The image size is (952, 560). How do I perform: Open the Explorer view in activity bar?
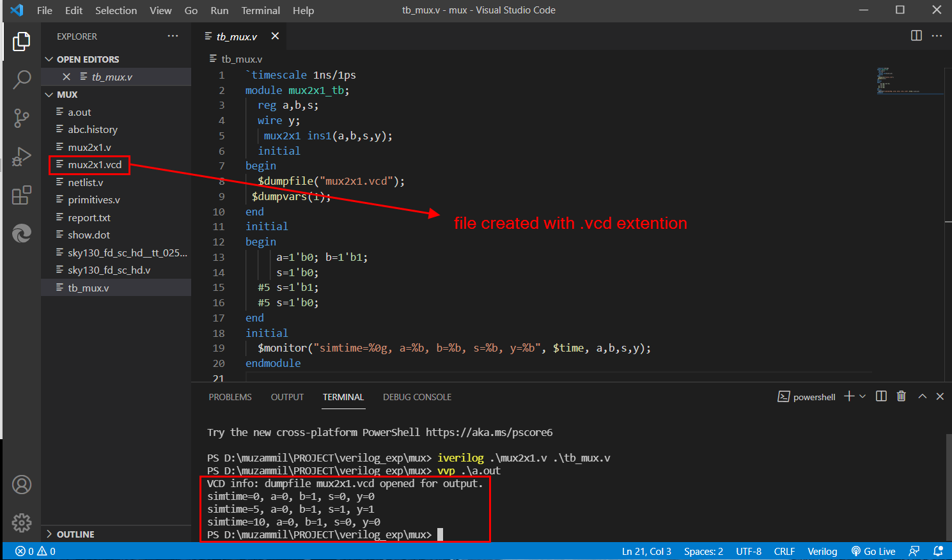click(x=22, y=42)
